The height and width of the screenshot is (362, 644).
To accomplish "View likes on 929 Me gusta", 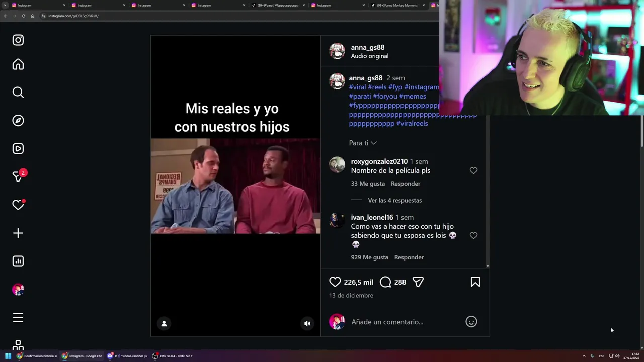I will pyautogui.click(x=370, y=257).
